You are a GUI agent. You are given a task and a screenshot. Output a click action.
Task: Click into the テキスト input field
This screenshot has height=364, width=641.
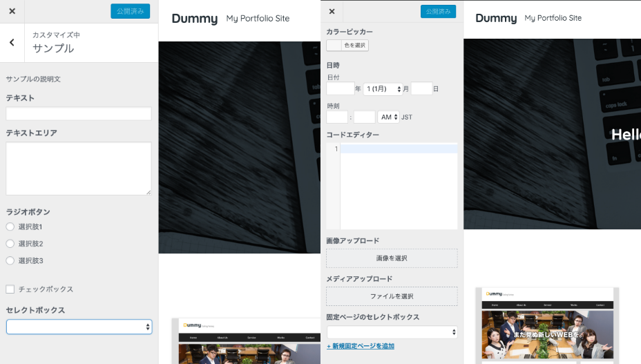point(79,114)
